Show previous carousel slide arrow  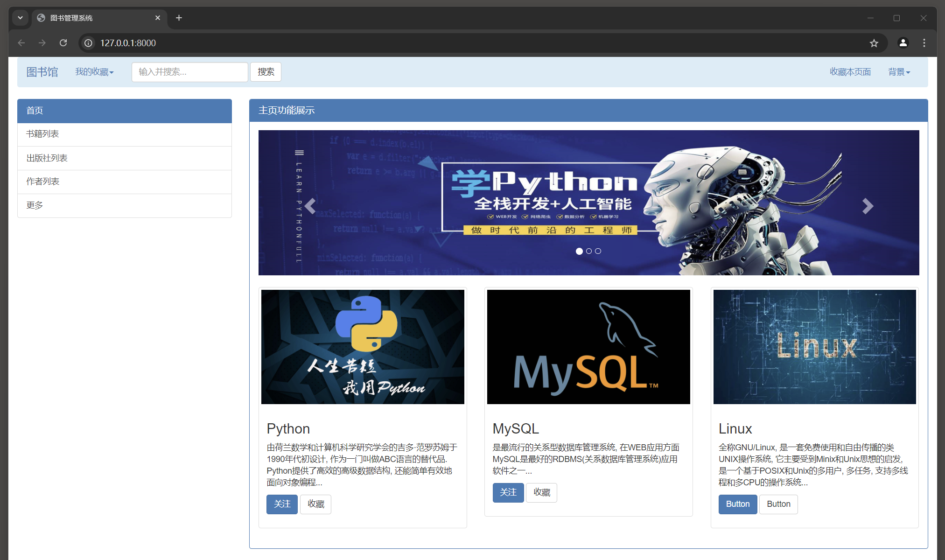[x=310, y=206]
